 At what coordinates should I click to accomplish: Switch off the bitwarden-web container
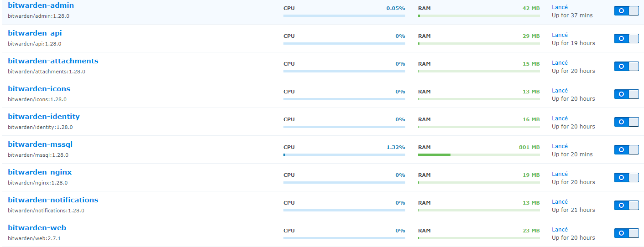click(x=626, y=233)
